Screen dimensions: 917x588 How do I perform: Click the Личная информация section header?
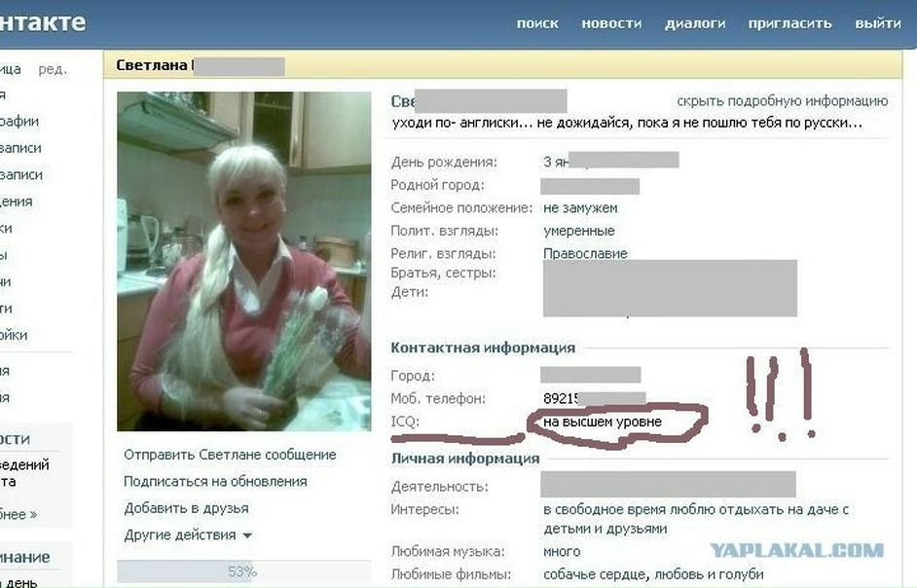(x=465, y=458)
